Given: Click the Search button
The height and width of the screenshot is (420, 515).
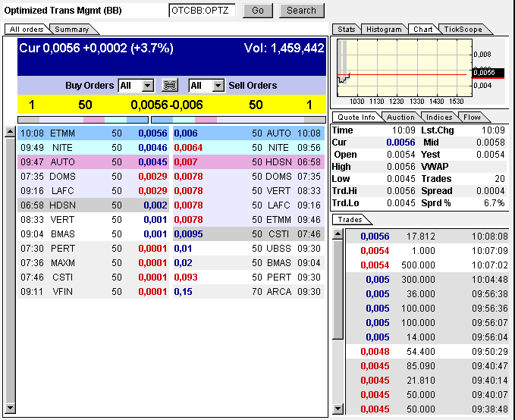Looking at the screenshot, I should 301,11.
